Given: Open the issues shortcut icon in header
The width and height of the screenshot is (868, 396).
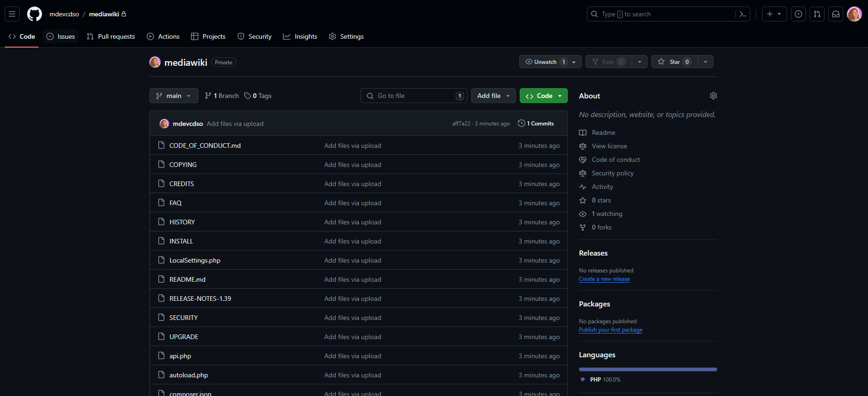Looking at the screenshot, I should [x=798, y=14].
